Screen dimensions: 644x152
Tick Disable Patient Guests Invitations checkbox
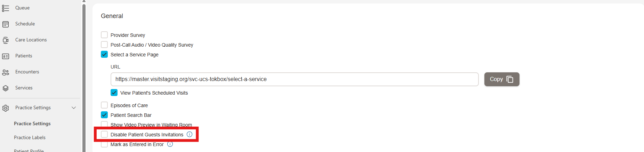[104, 134]
